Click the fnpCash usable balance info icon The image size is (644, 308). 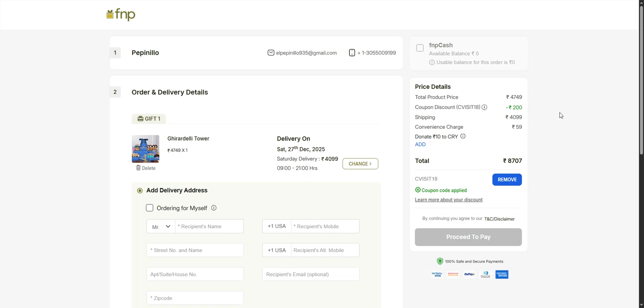[x=432, y=63]
